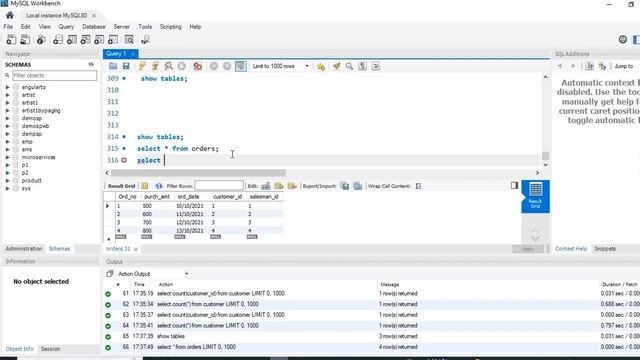Screen dimensions: 640x360
Task: Create a new function toolbar icon
Action: click(x=113, y=40)
